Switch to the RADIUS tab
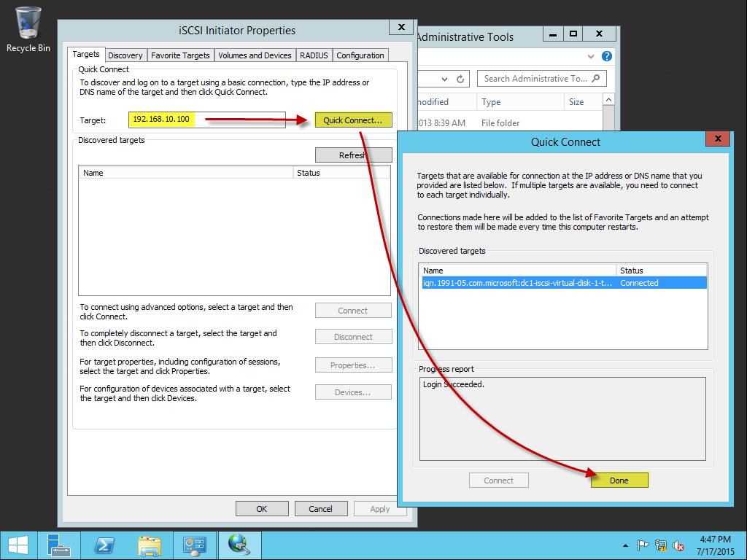The width and height of the screenshot is (747, 560). click(314, 55)
